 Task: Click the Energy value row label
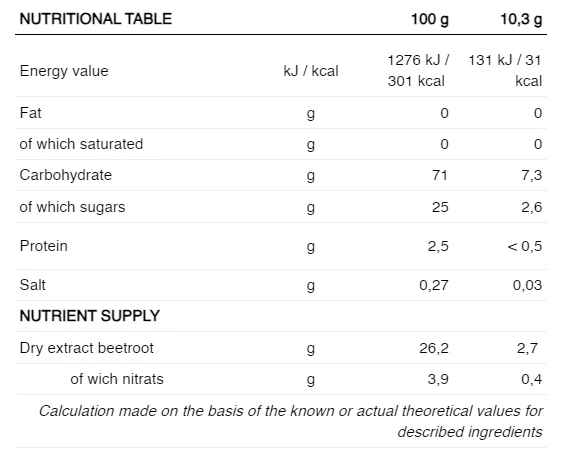click(64, 71)
